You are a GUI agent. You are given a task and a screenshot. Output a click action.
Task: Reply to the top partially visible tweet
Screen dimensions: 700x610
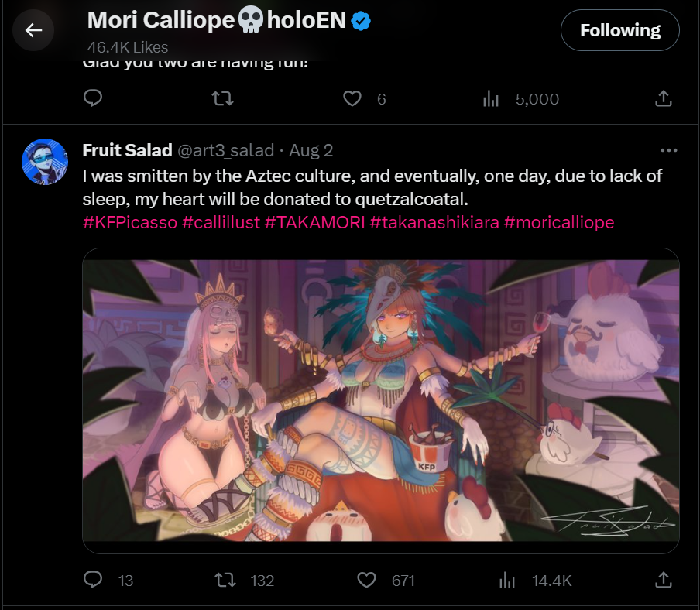point(93,98)
